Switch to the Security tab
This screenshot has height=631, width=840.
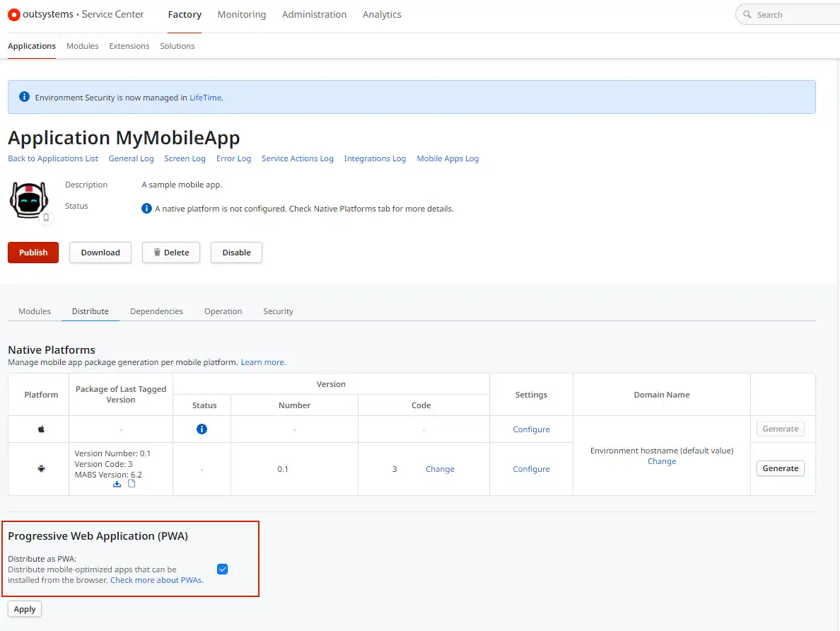(278, 311)
